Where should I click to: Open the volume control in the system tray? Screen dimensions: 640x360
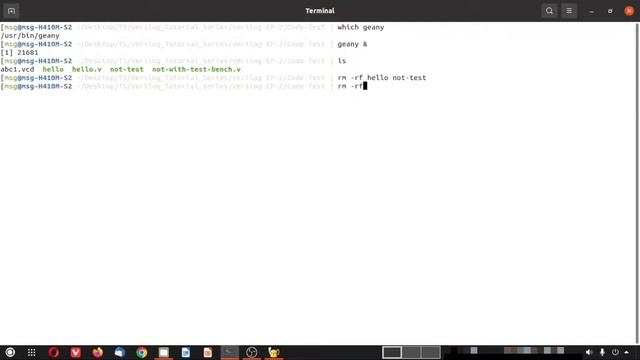coord(589,352)
